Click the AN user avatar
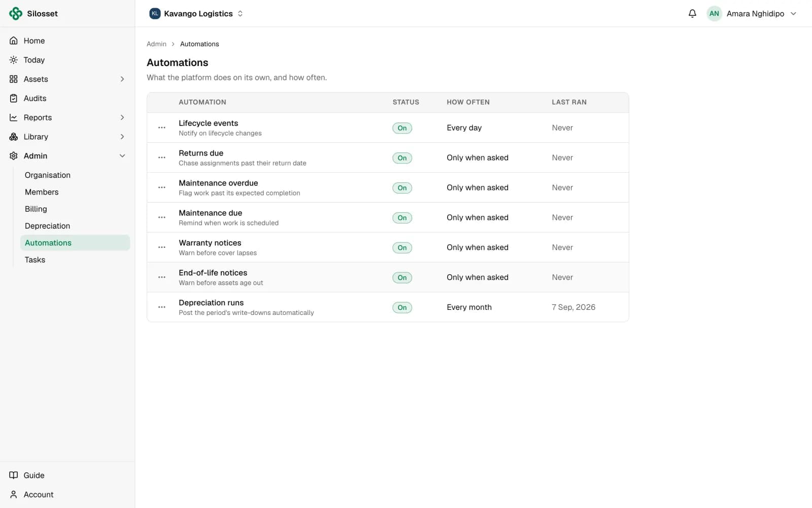The height and width of the screenshot is (508, 812). coord(714,14)
